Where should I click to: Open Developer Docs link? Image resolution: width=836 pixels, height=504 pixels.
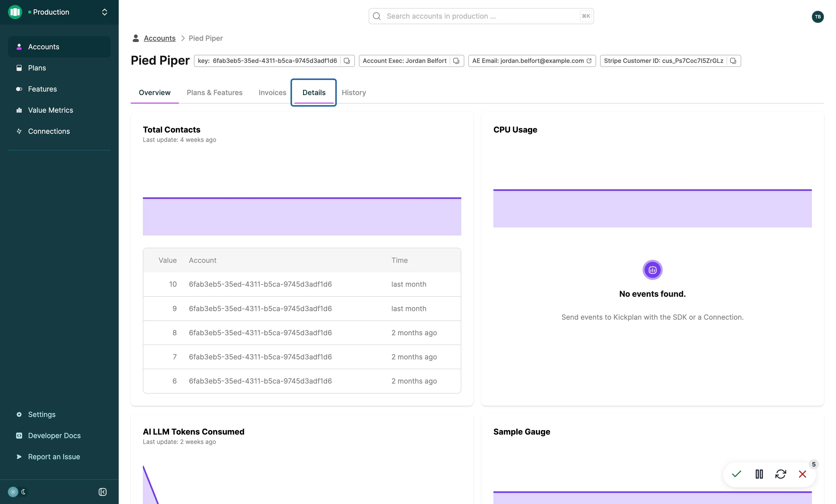(59, 436)
